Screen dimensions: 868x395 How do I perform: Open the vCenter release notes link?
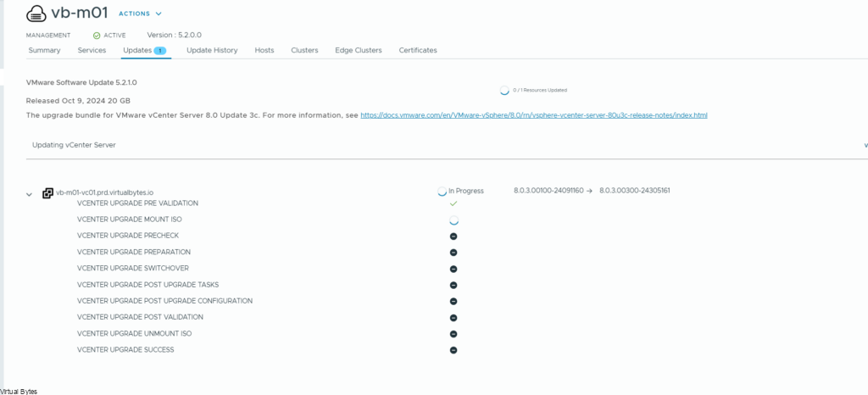tap(533, 114)
